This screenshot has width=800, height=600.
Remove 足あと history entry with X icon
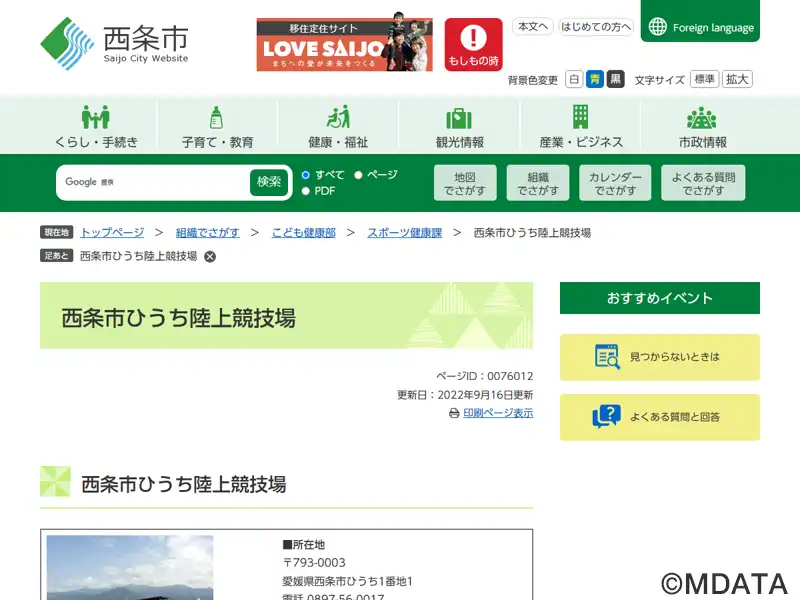210,256
